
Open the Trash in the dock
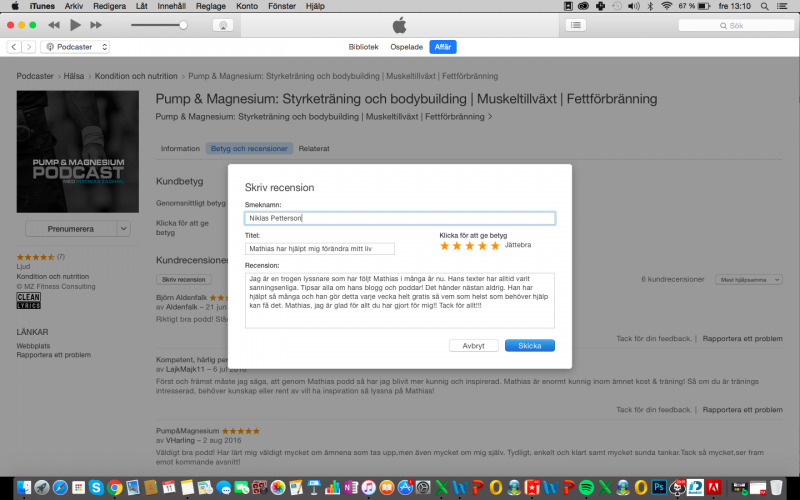pyautogui.click(x=776, y=487)
